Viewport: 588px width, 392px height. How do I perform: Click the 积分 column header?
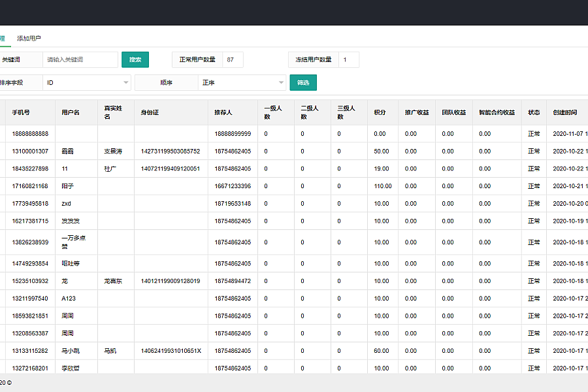click(x=380, y=112)
